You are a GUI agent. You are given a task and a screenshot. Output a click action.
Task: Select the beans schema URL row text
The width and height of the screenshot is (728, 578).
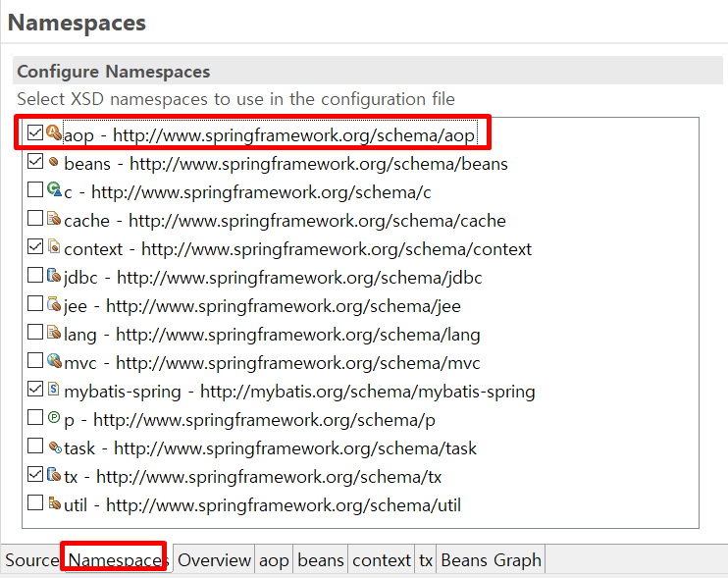tap(286, 164)
